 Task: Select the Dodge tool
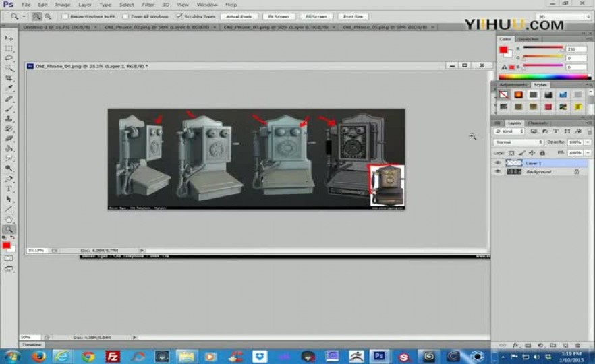[9, 168]
